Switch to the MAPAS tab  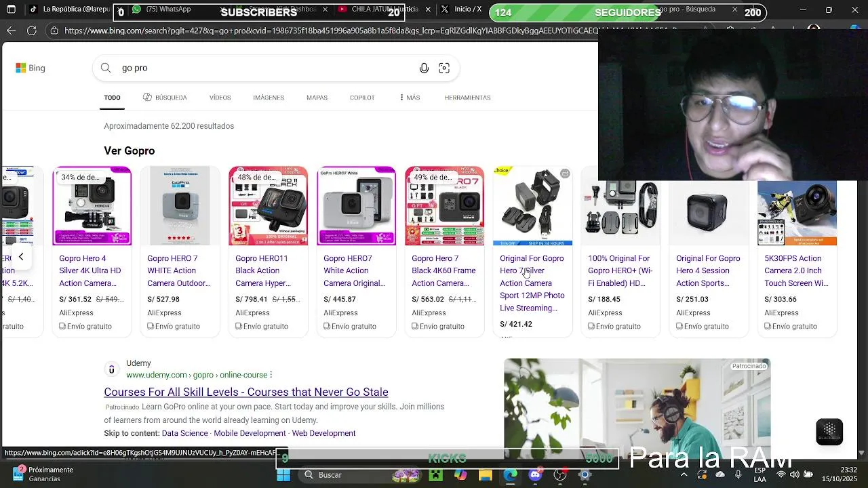tap(317, 98)
